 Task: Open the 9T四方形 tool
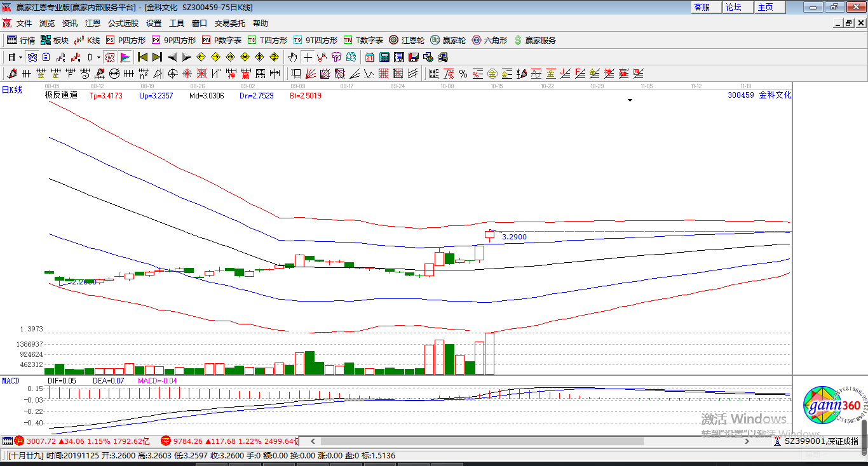(315, 40)
